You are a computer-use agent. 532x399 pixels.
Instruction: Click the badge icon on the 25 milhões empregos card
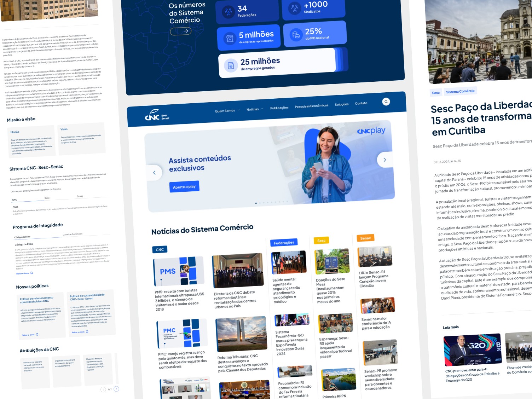click(231, 66)
